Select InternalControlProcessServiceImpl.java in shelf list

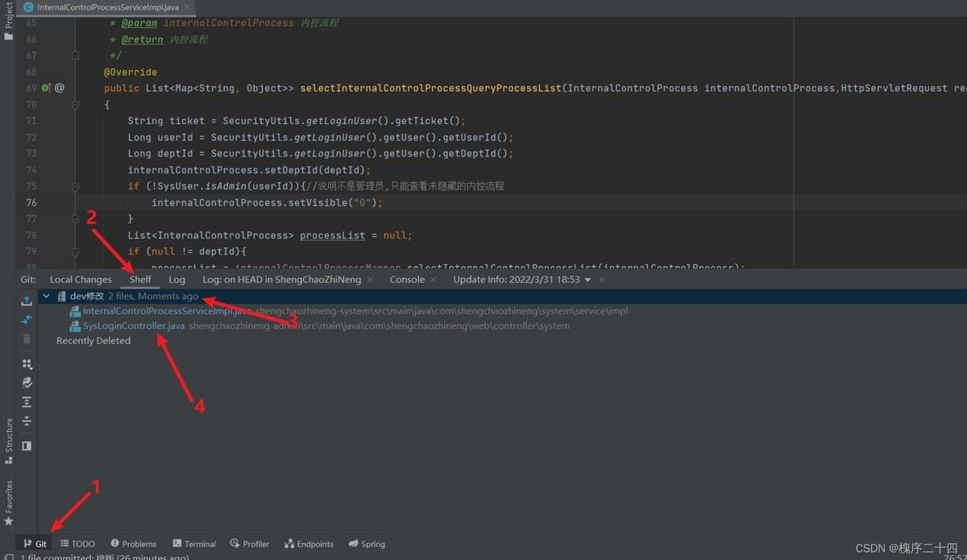point(168,311)
